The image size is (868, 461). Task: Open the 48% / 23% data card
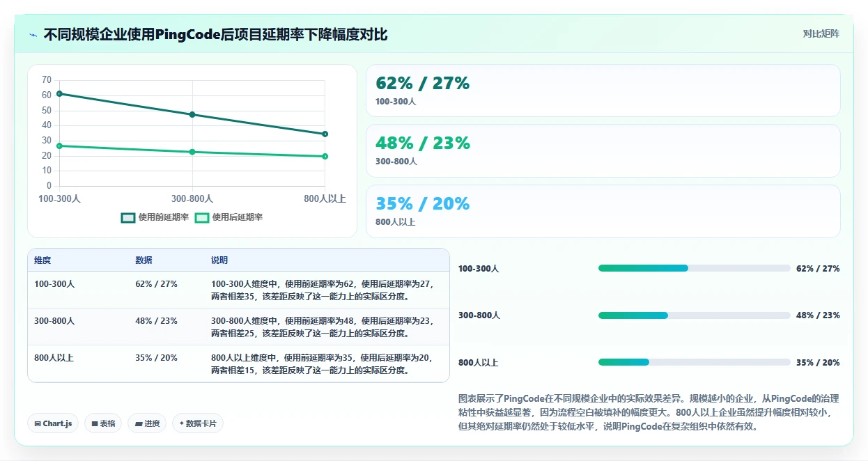pos(603,150)
